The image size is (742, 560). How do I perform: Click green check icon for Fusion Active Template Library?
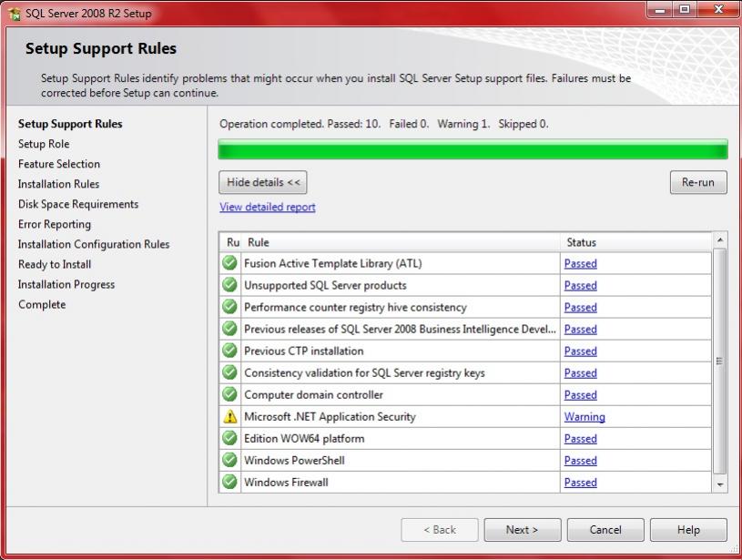click(x=229, y=263)
